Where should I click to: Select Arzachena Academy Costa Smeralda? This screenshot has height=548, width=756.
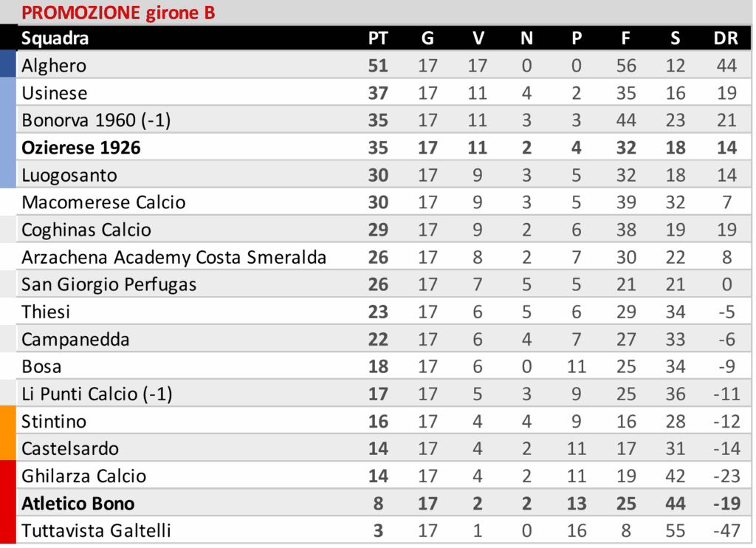point(174,257)
